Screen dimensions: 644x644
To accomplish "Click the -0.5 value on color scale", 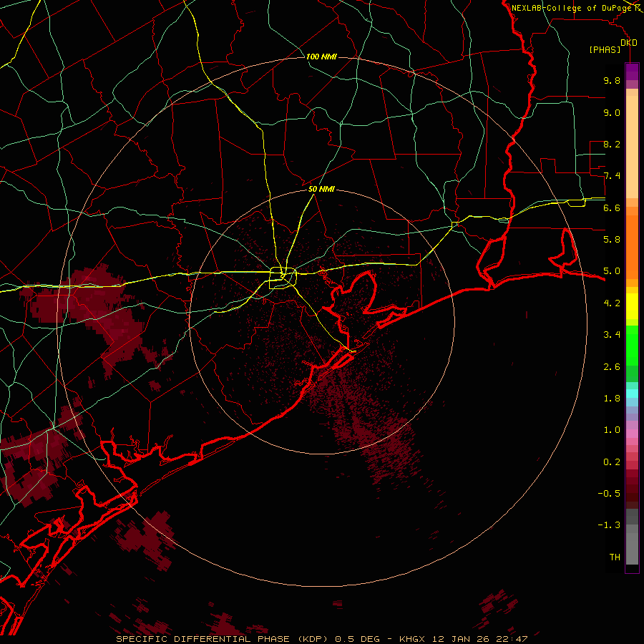I will [x=609, y=494].
